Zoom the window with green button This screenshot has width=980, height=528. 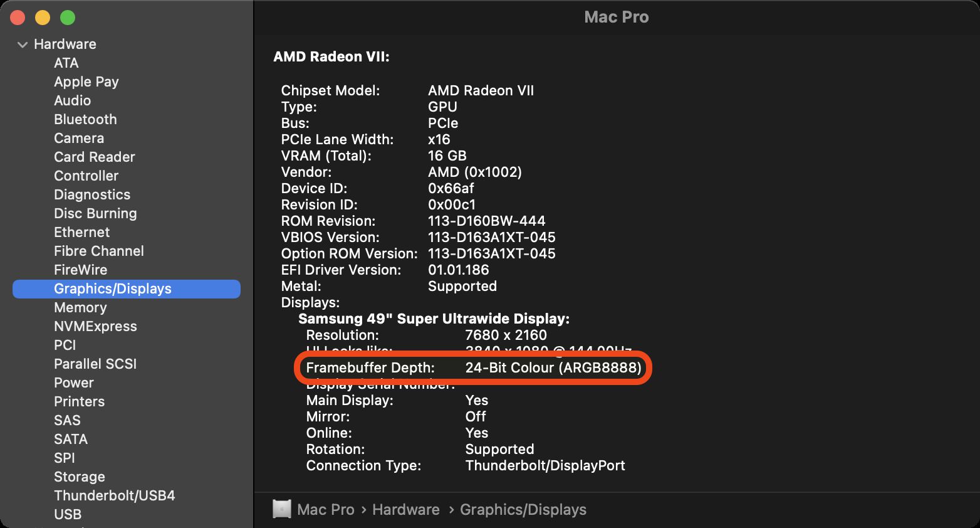(x=68, y=18)
